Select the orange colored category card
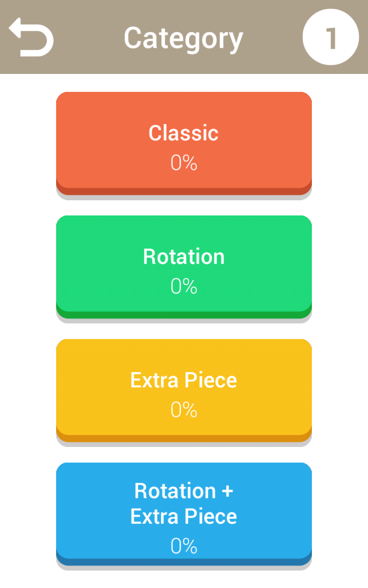Image resolution: width=368 pixels, height=588 pixels. 184,143
